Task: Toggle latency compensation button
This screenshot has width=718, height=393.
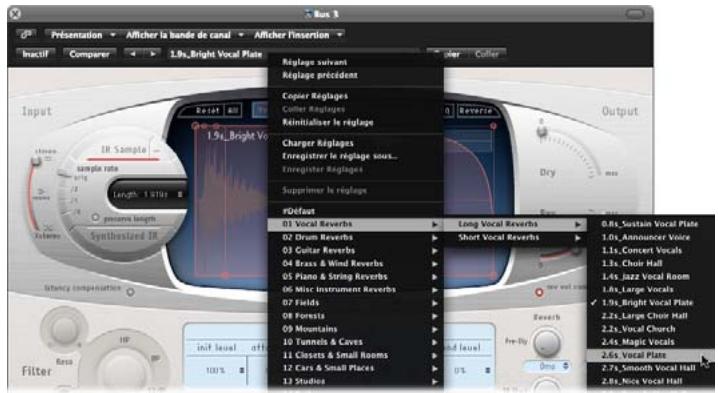Action: (x=131, y=292)
